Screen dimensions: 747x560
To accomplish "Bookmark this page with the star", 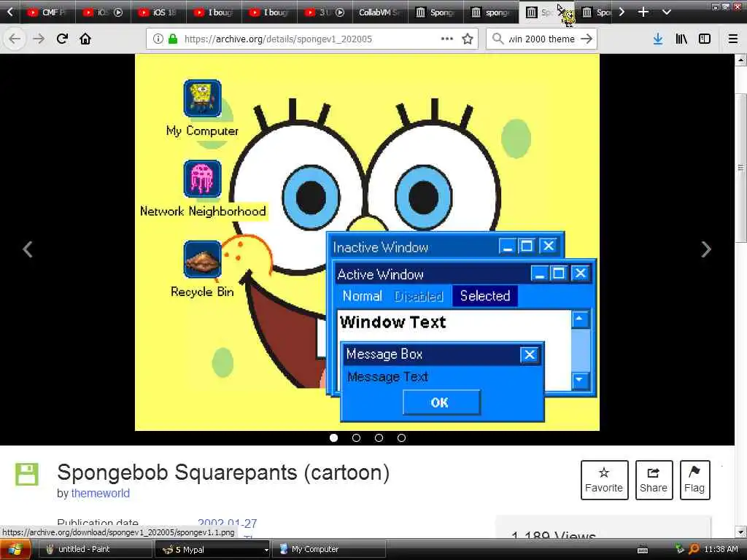I will pyautogui.click(x=468, y=39).
